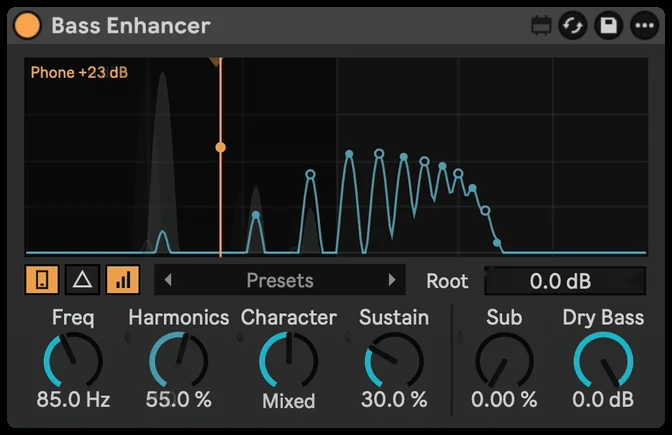This screenshot has height=435, width=672.
Task: Click the Root 0.0 dB value field
Action: [x=565, y=281]
